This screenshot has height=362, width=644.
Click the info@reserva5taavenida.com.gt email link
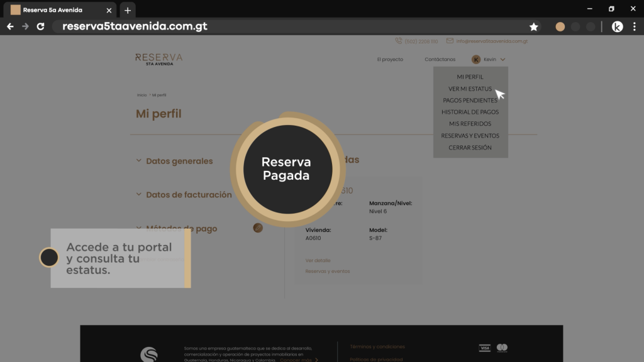[492, 41]
